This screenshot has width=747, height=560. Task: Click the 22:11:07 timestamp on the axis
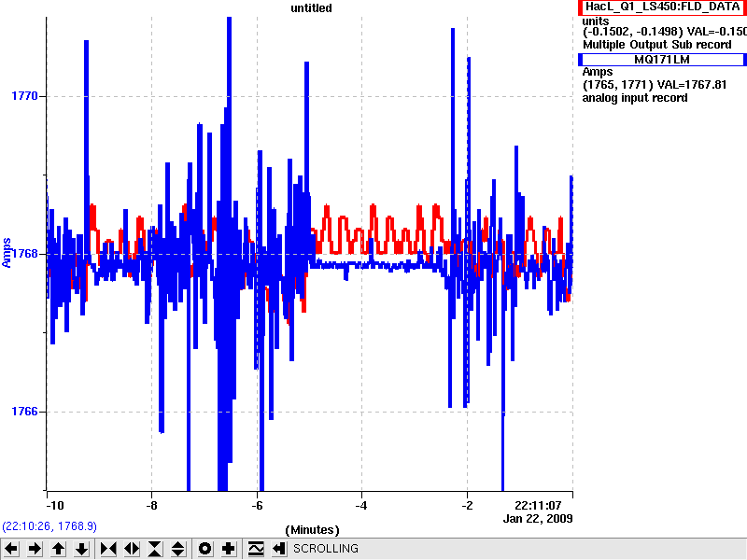click(x=538, y=505)
